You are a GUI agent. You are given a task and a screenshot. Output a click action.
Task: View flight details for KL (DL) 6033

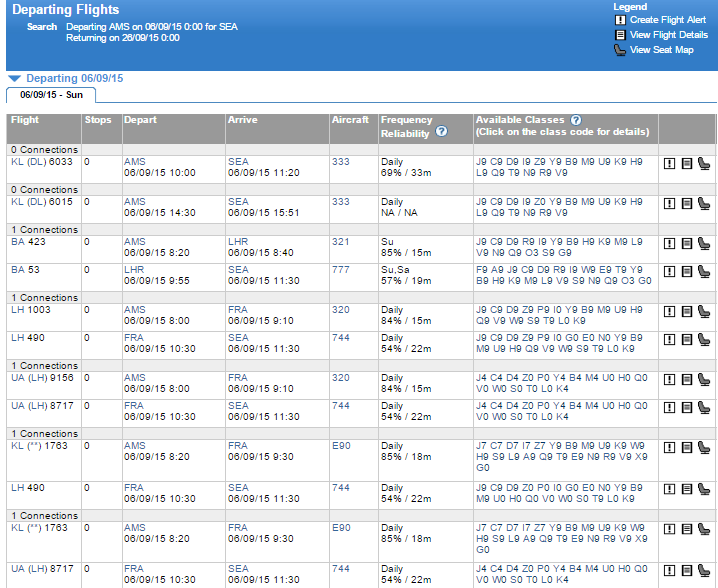(686, 164)
